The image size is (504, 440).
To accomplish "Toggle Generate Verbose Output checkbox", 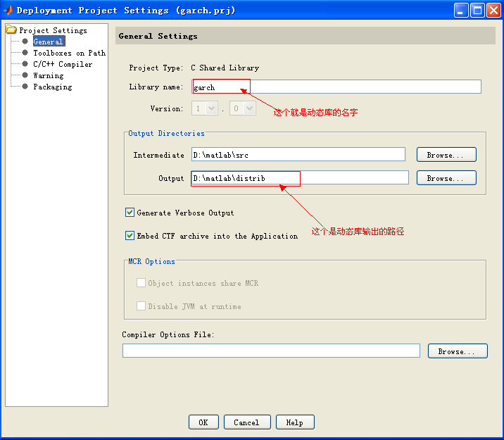I will [x=130, y=213].
